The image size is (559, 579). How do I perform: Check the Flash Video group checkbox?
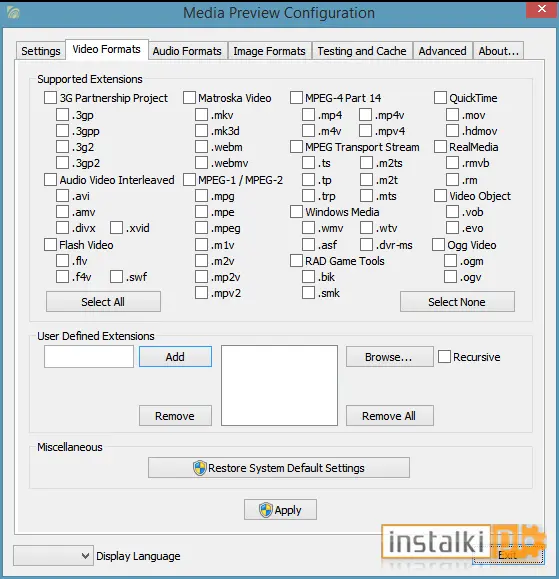pos(50,244)
